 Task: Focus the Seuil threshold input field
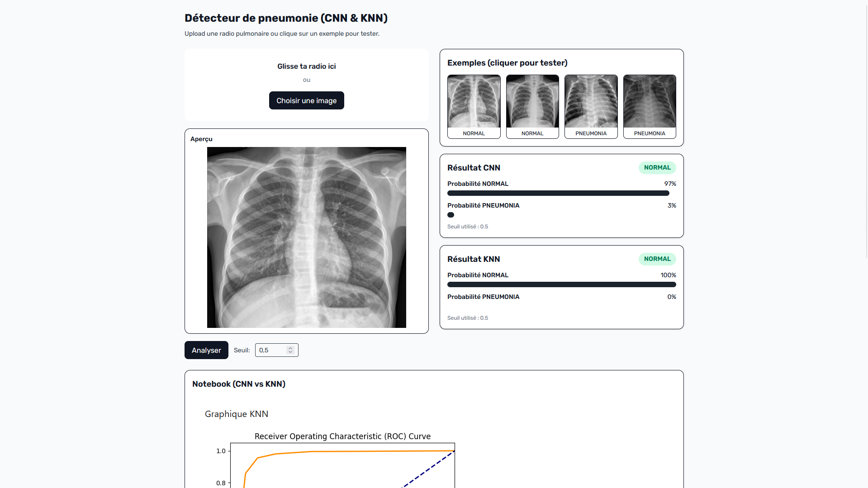271,350
